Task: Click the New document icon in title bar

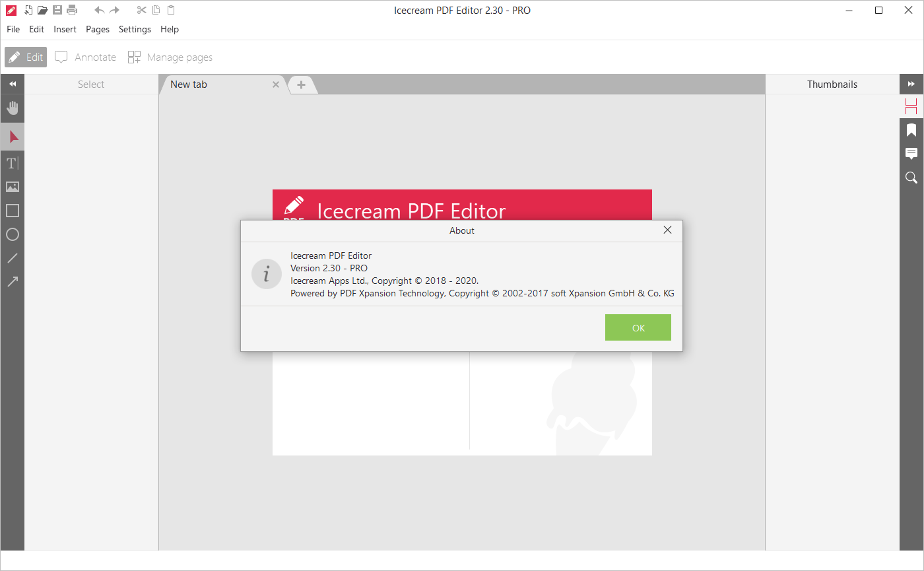Action: 28,10
